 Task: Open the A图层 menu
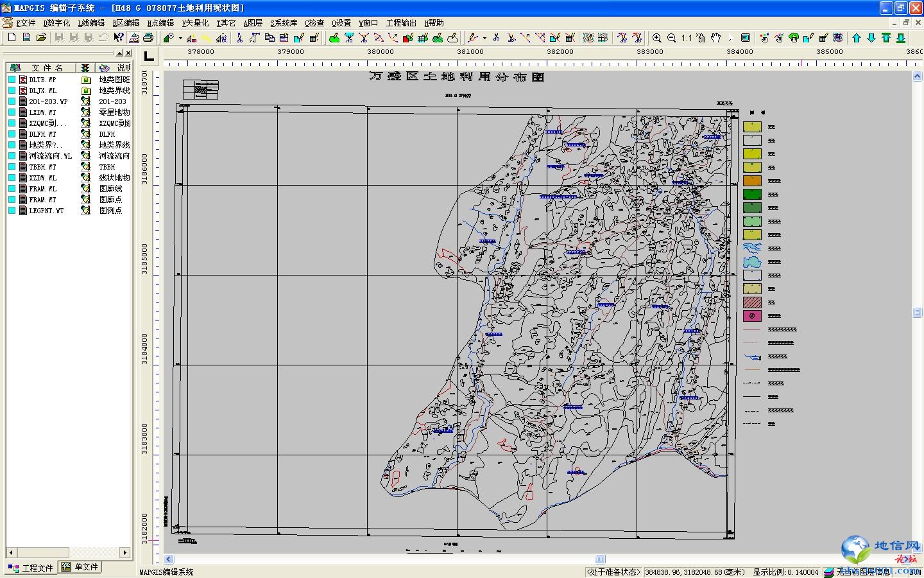point(253,22)
